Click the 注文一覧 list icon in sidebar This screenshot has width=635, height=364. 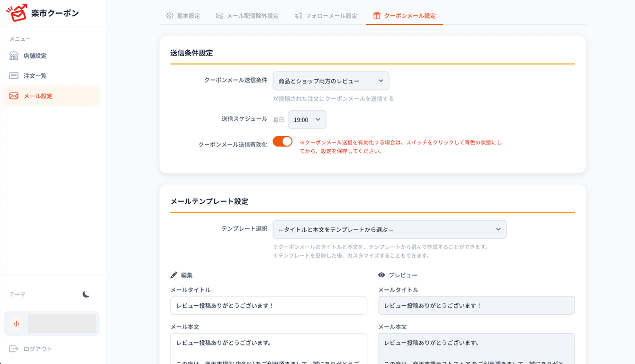[14, 75]
